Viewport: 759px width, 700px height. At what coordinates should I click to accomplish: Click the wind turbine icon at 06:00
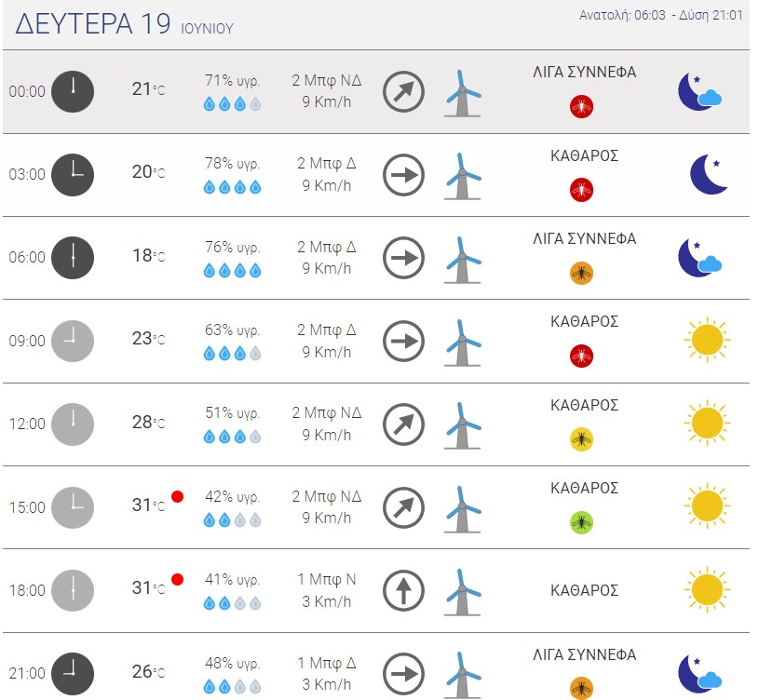tap(462, 260)
